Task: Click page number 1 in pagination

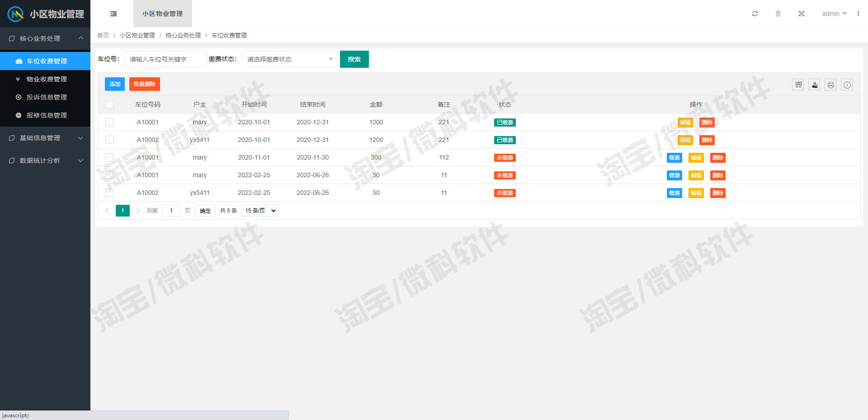Action: (x=123, y=211)
